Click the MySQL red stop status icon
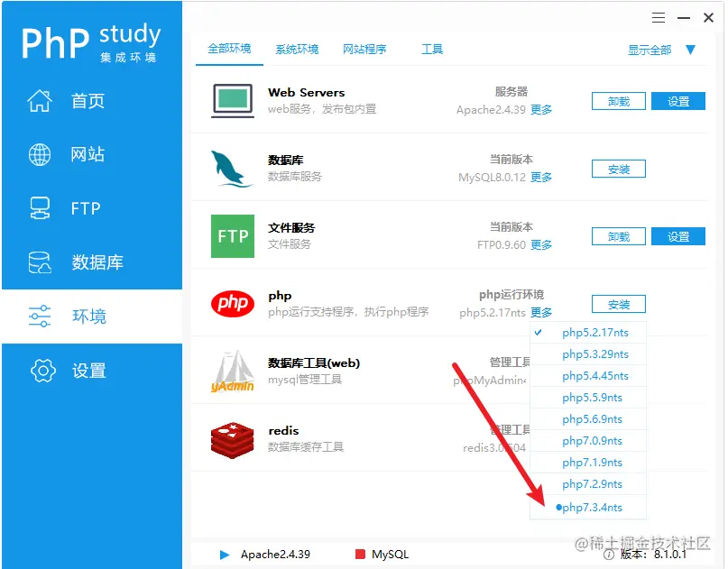The width and height of the screenshot is (728, 569). [x=360, y=555]
